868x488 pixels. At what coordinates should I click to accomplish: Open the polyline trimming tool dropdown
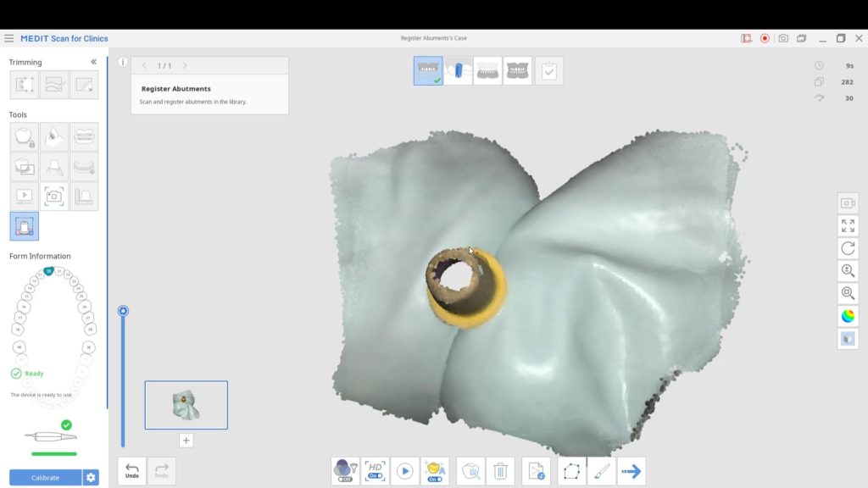(x=84, y=85)
